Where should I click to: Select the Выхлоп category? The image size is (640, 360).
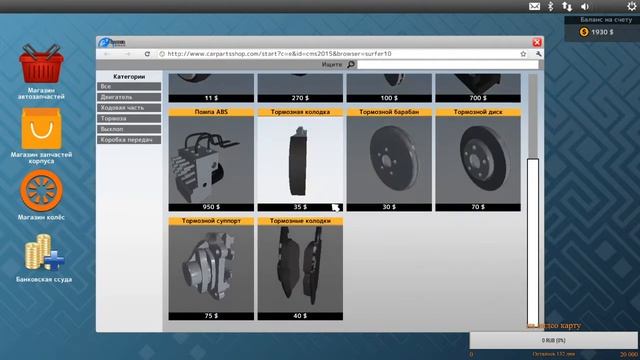(129, 129)
